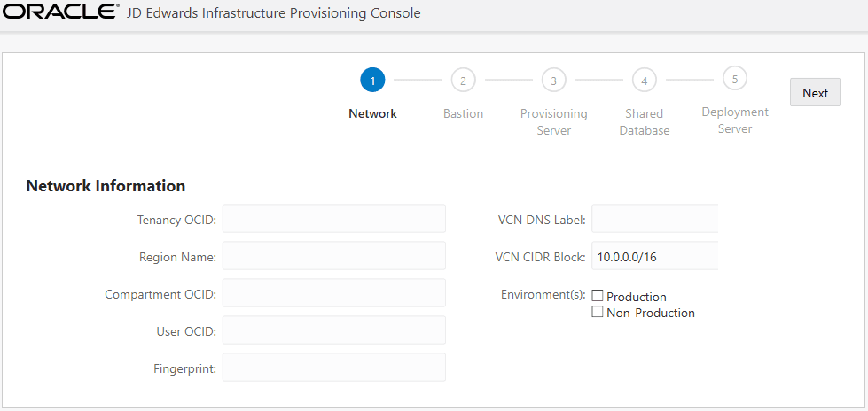
Task: Select step 1 Network circle
Action: [x=372, y=81]
